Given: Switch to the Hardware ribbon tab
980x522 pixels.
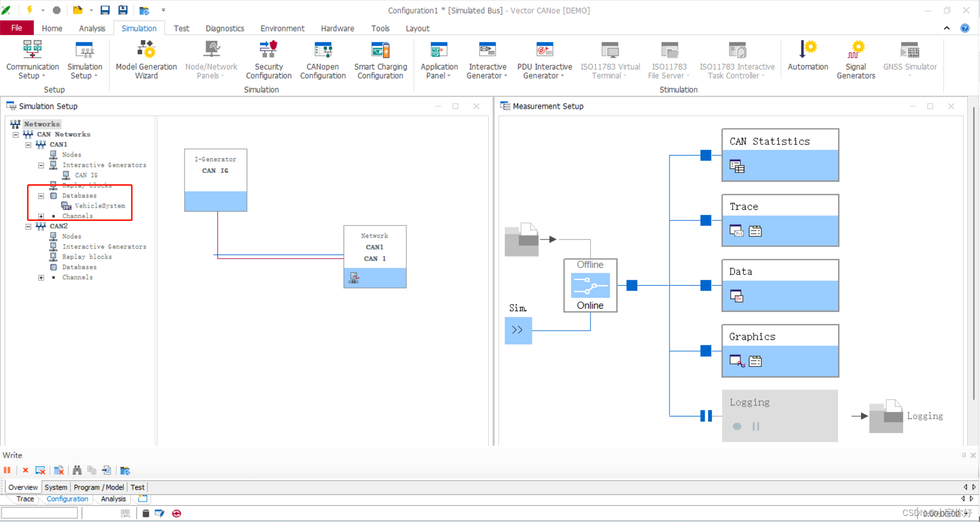Looking at the screenshot, I should pyautogui.click(x=338, y=28).
